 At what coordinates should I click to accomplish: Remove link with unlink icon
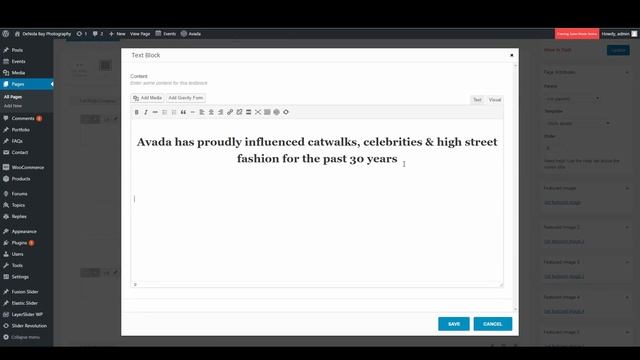pos(239,112)
